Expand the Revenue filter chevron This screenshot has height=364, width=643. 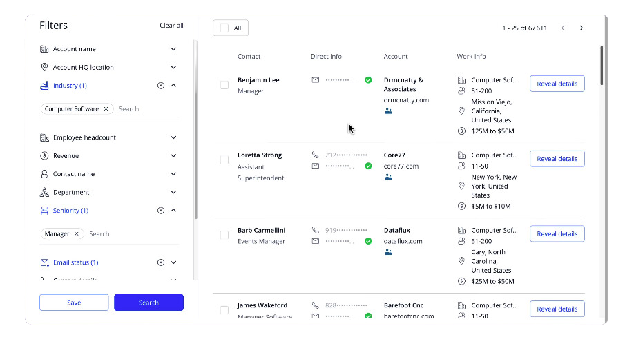[x=173, y=156]
